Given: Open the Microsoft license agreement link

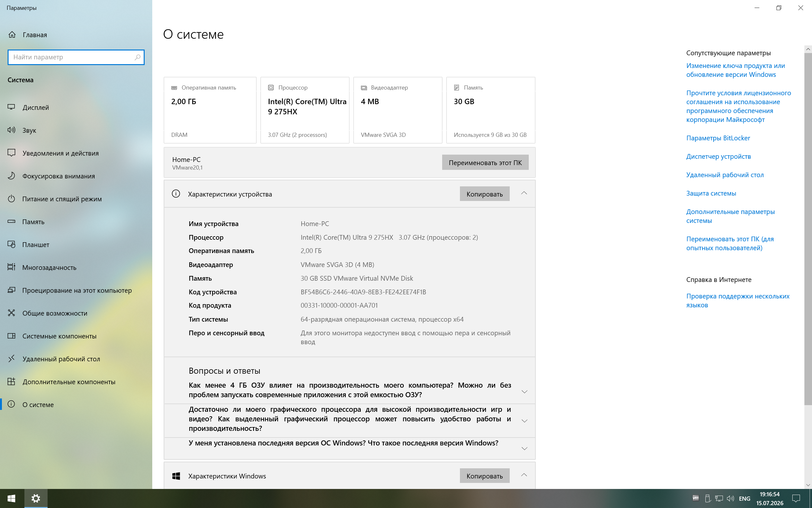Looking at the screenshot, I should (x=738, y=106).
